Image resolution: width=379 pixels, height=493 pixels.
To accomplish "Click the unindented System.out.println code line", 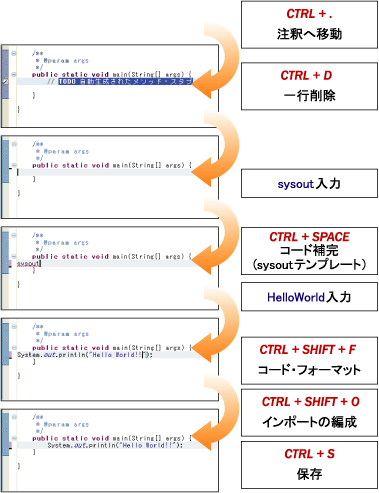I will (85, 355).
